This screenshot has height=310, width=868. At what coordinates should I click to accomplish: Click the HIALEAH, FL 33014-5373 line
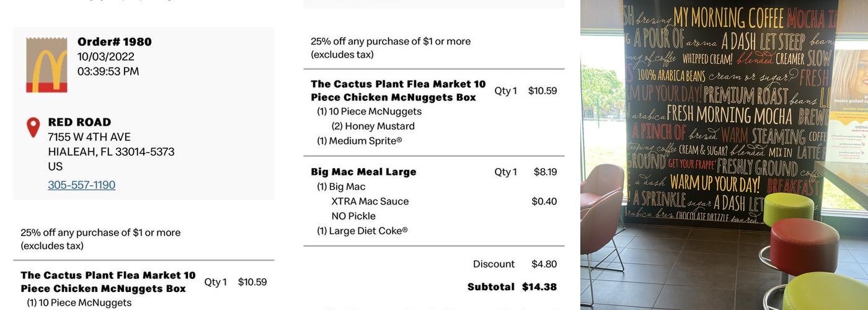click(111, 152)
